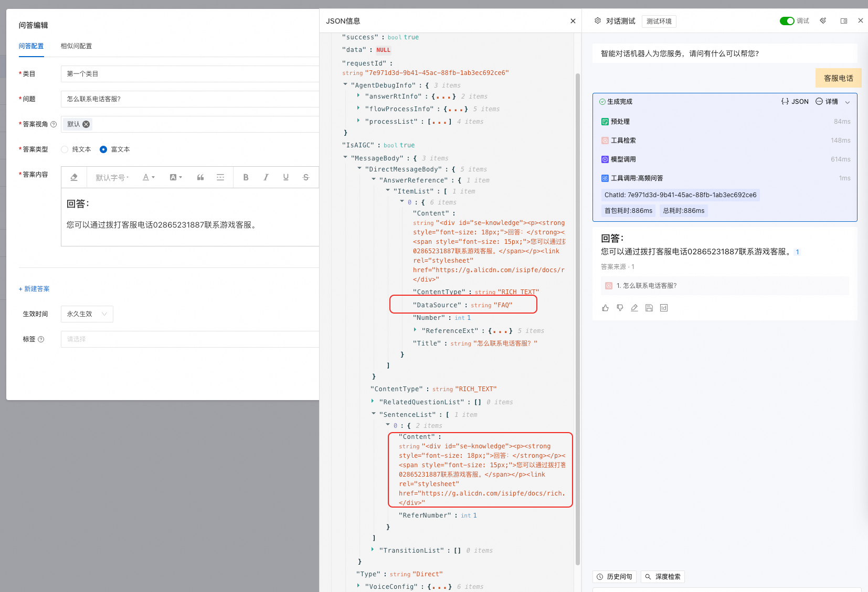Click the 新建答案 link
Image resolution: width=868 pixels, height=592 pixels.
34,289
